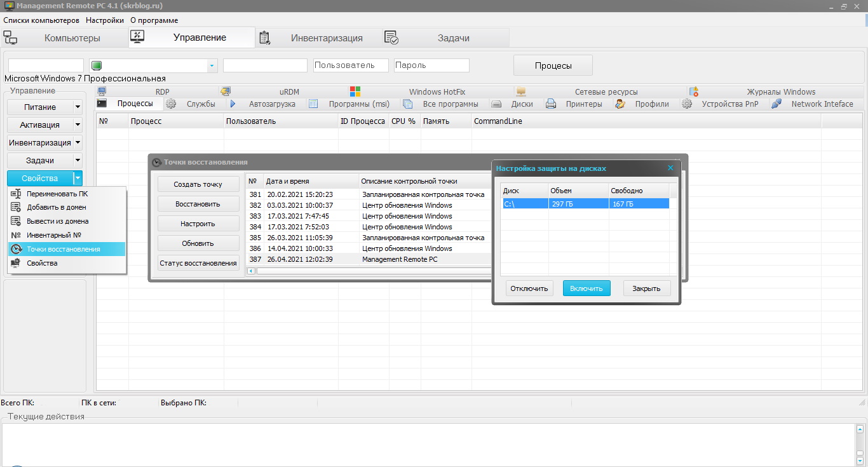The height and width of the screenshot is (467, 868).
Task: Click the Переименовать ПК menu icon
Action: [16, 194]
